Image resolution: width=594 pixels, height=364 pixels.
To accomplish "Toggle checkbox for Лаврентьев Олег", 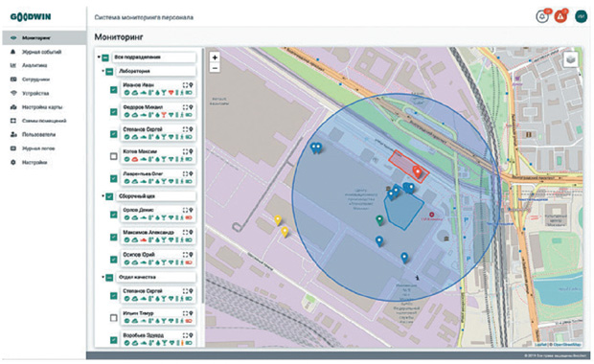I will [113, 178].
